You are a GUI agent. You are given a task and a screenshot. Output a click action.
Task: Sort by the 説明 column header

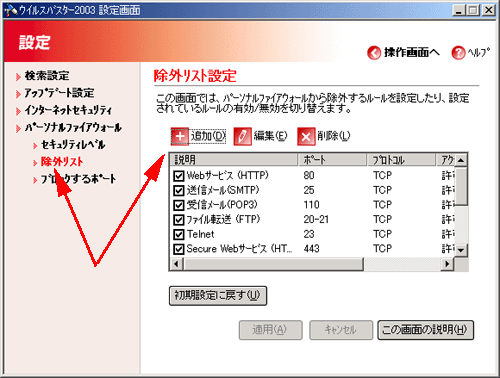click(234, 160)
